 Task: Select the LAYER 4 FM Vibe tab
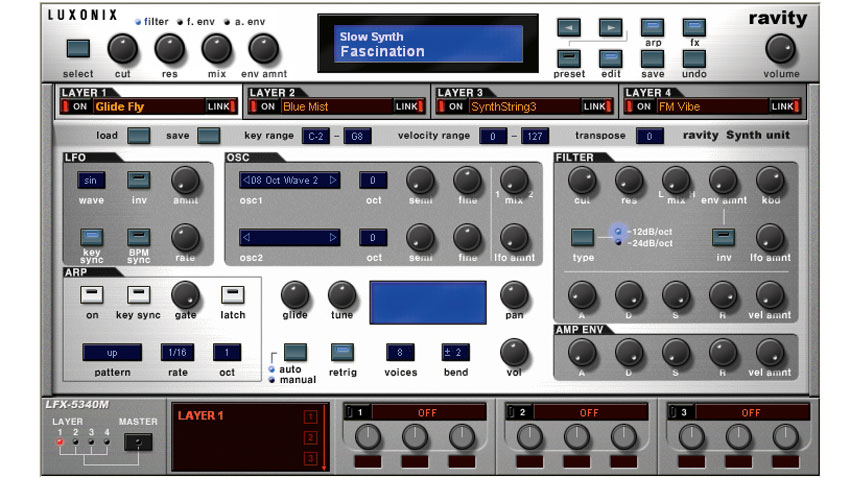712,100
